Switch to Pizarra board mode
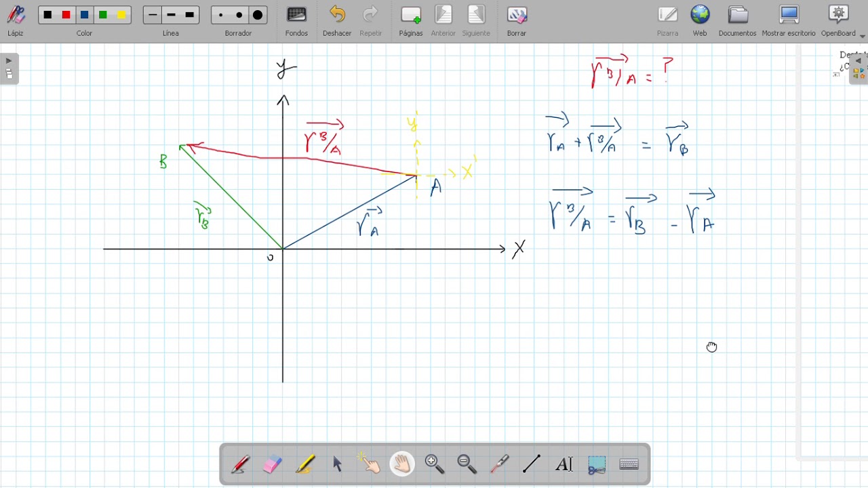868x488 pixels. click(x=668, y=20)
